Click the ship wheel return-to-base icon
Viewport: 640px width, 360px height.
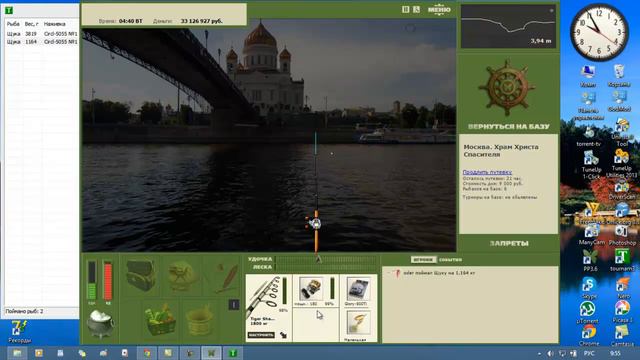pyautogui.click(x=507, y=88)
